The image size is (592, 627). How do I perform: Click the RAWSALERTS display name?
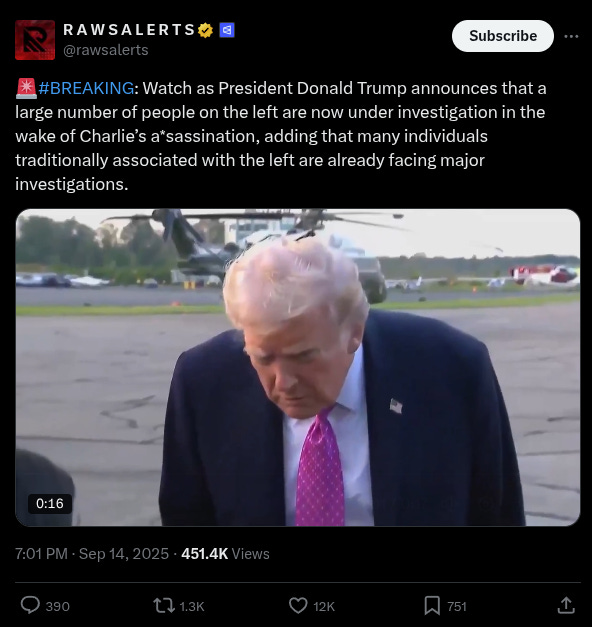pyautogui.click(x=129, y=30)
